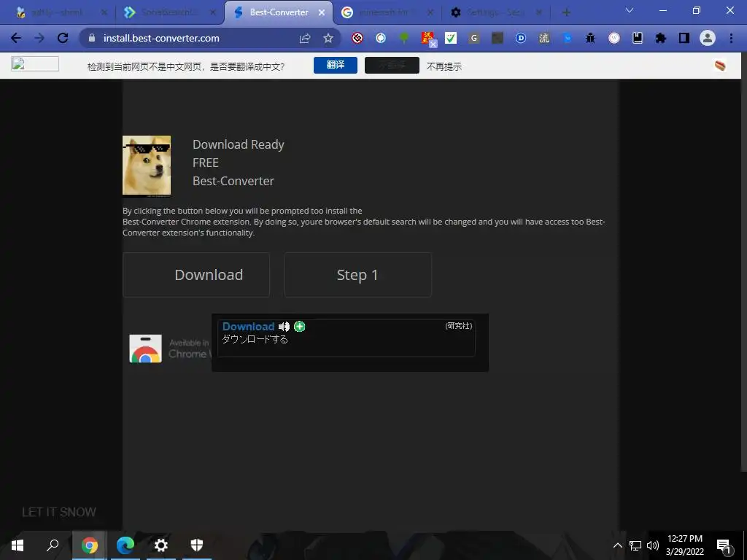Click the Chrome taskbar icon
The image size is (747, 560).
(90, 545)
